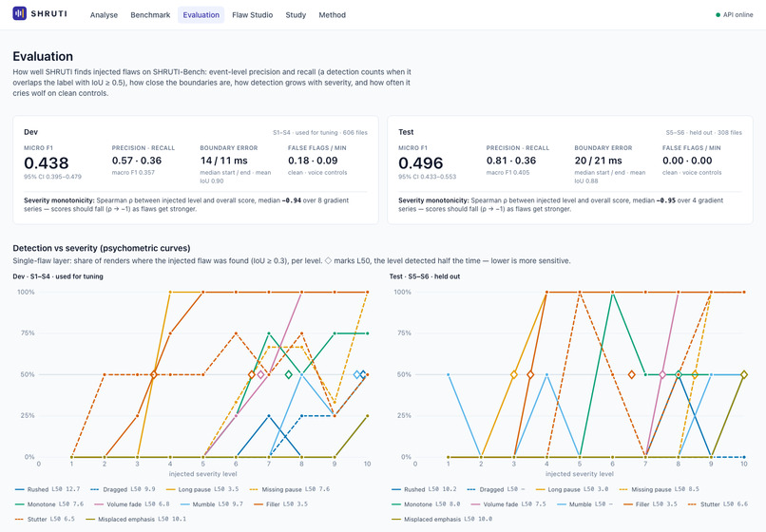Go to the Flaw Studio tab
Screen dimensions: 766x532
(x=252, y=14)
